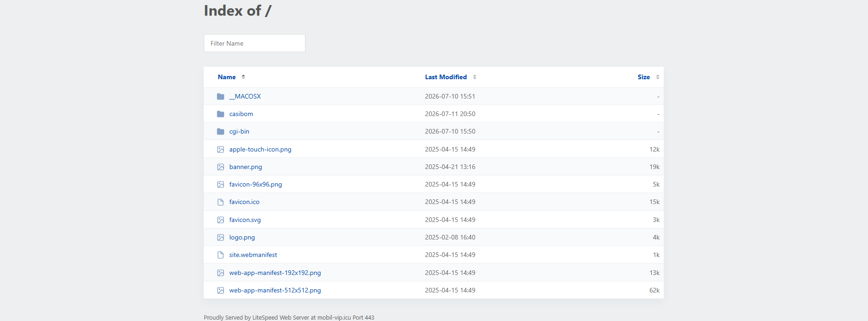The image size is (868, 321).
Task: Click the 1k size of site.webmanifest
Action: (x=656, y=255)
